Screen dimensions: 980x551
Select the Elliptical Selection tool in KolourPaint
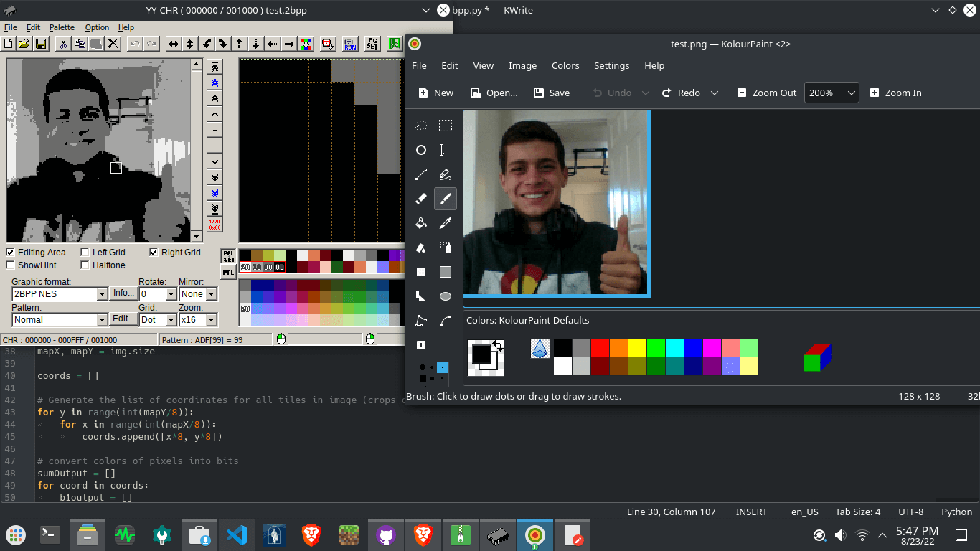pyautogui.click(x=421, y=150)
